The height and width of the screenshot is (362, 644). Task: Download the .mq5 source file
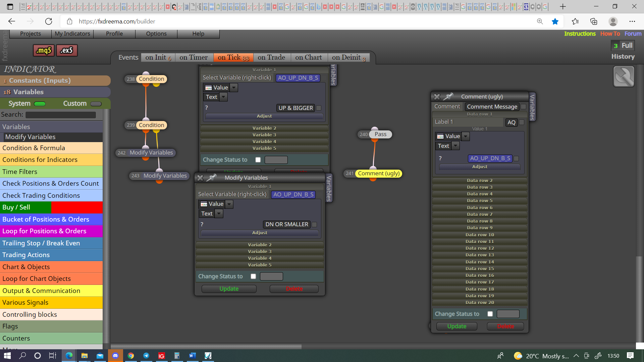[44, 50]
